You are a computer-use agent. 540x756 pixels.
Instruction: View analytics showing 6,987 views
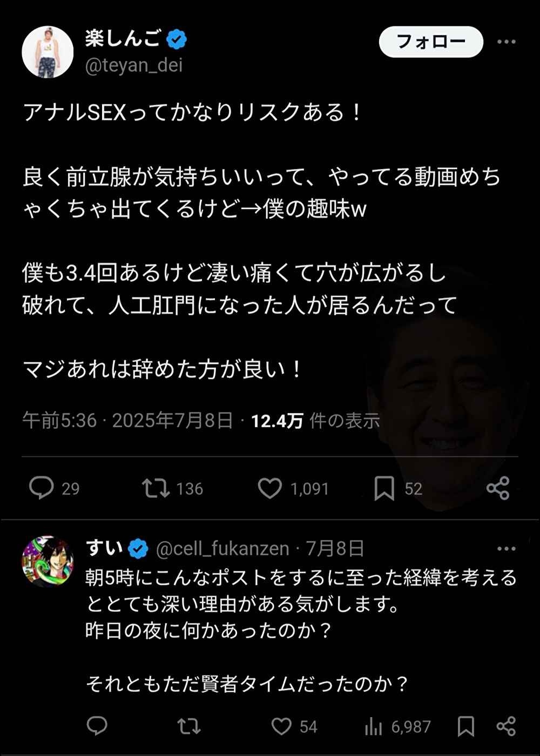tap(373, 726)
